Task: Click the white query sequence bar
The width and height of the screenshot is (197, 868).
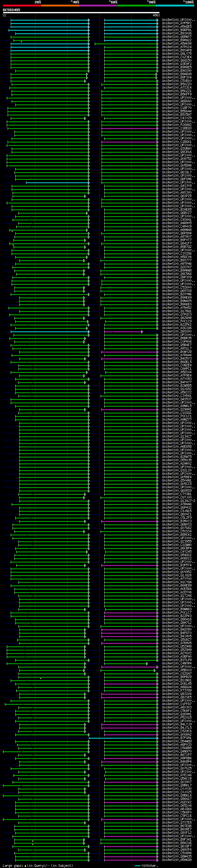Action: [x=81, y=13]
